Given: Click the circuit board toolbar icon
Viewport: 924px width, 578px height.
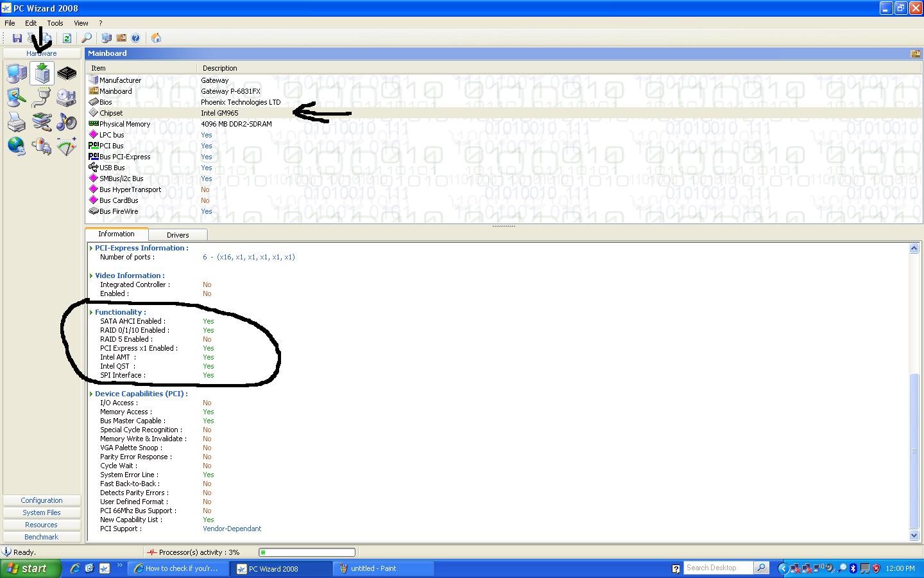Looking at the screenshot, I should tap(121, 39).
